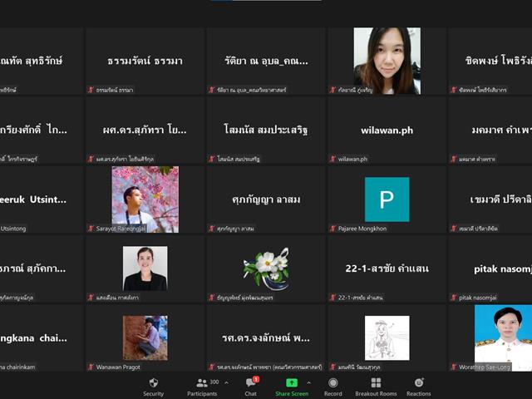Screen dimensions: 532x399
Task: Click the wilawan.ph participant name
Action: click(x=387, y=131)
